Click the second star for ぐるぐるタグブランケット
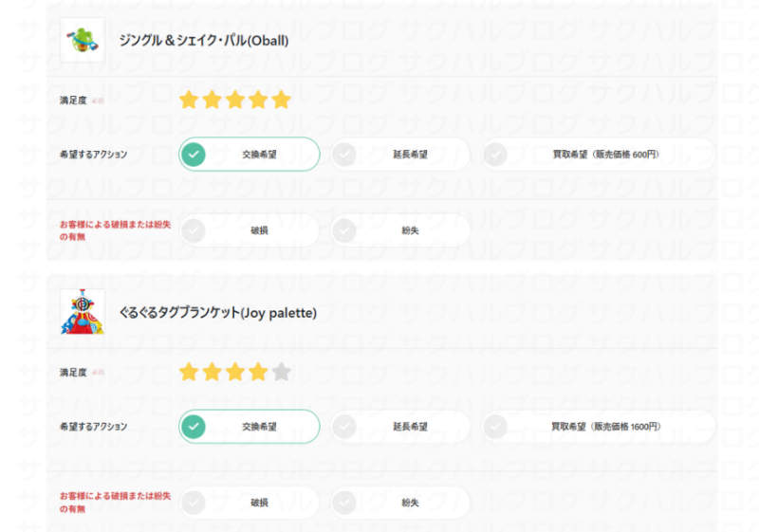Viewport: 759px width, 532px height. [x=212, y=372]
